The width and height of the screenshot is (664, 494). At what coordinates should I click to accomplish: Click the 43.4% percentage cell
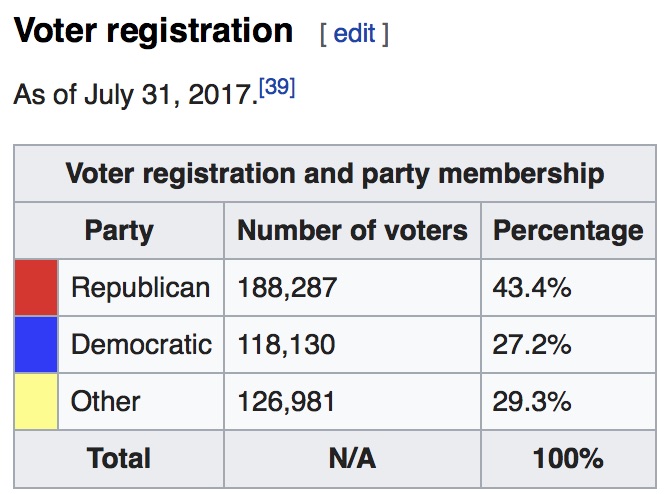pos(532,288)
